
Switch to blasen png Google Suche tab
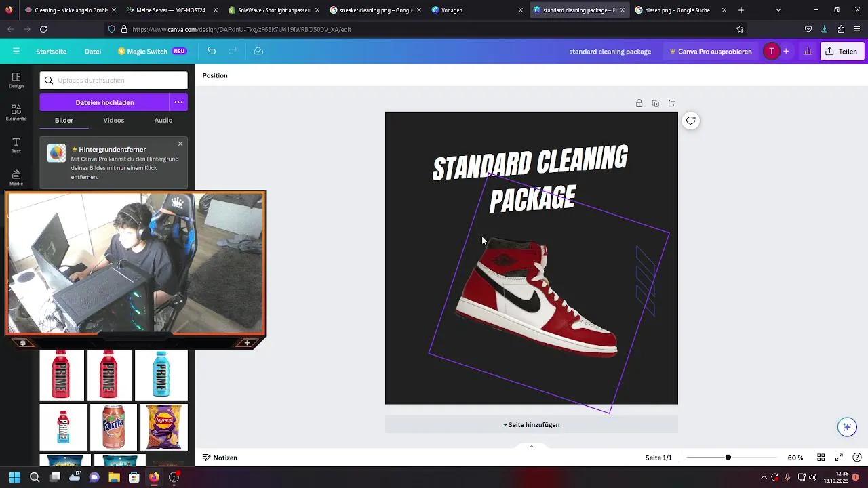coord(679,10)
